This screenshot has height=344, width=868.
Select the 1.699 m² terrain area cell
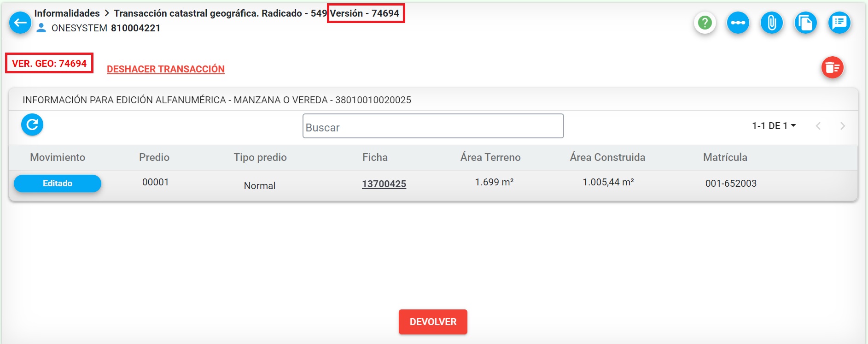[494, 182]
